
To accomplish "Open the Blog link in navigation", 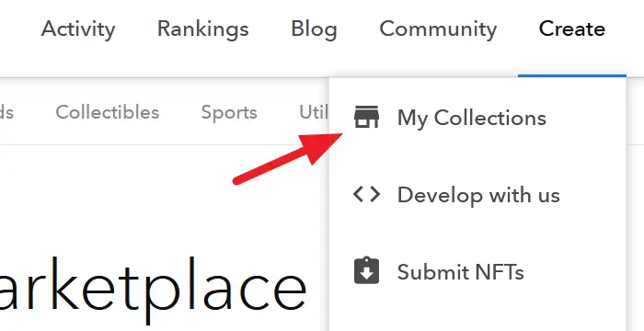I will click(x=314, y=29).
